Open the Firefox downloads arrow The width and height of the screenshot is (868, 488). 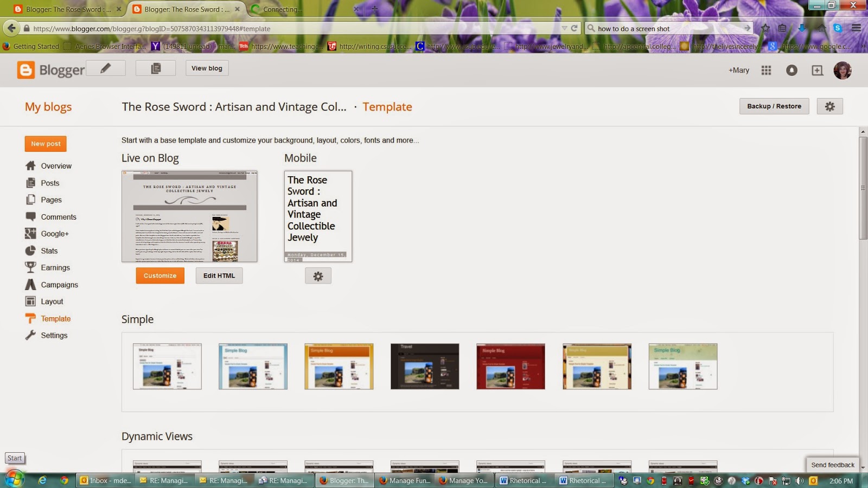click(x=802, y=28)
